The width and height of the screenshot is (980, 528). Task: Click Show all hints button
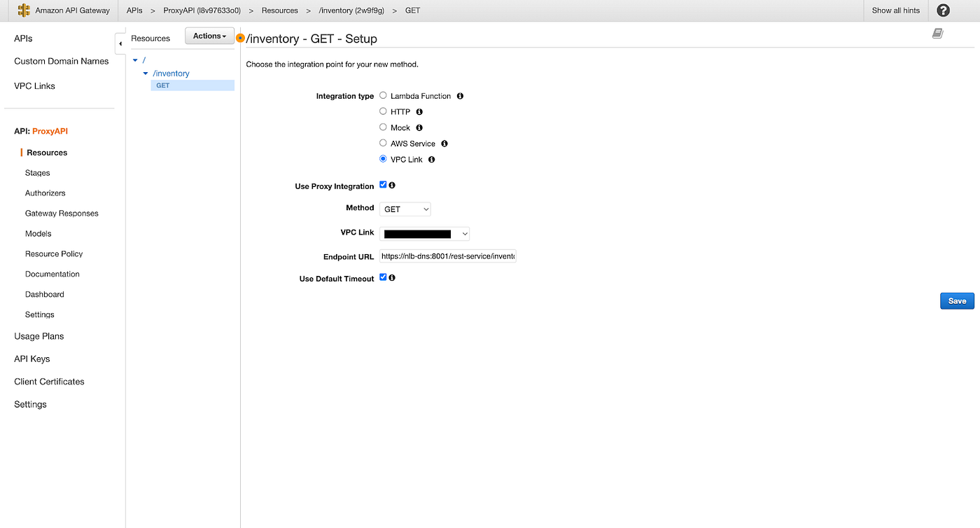(896, 11)
